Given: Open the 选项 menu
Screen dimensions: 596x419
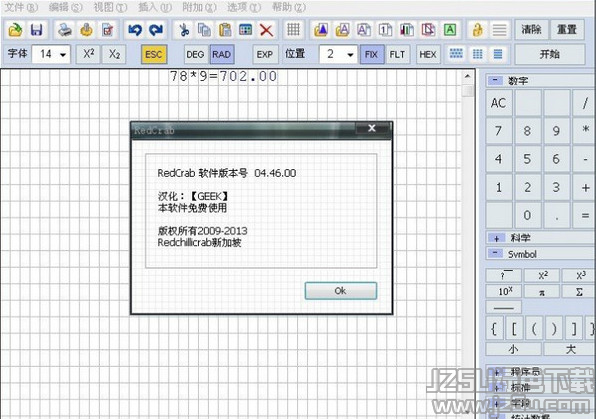Looking at the screenshot, I should 244,7.
